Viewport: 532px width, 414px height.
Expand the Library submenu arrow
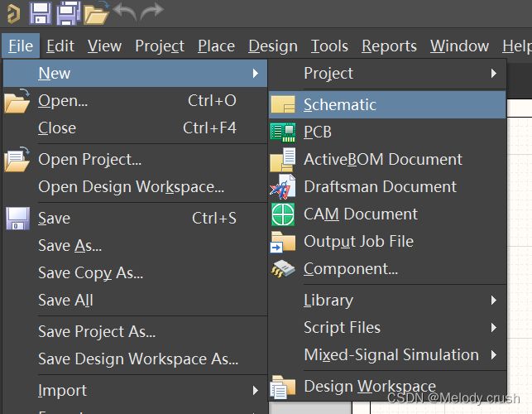494,301
